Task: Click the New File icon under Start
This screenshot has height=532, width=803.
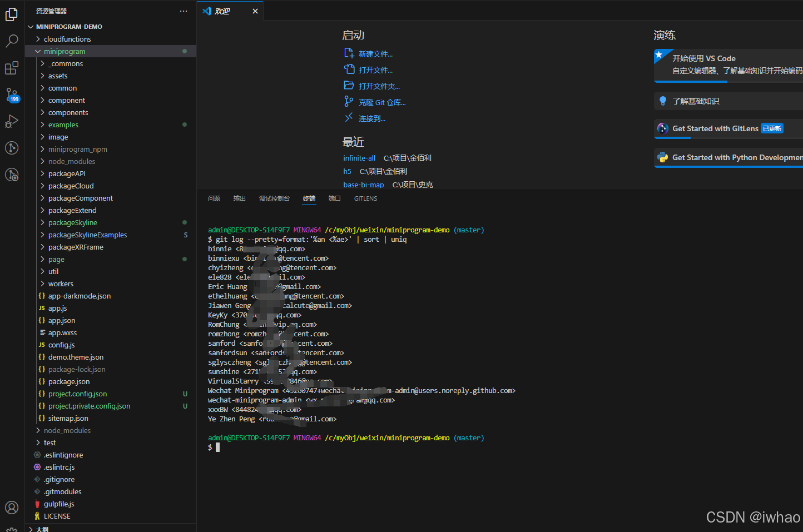Action: 349,53
